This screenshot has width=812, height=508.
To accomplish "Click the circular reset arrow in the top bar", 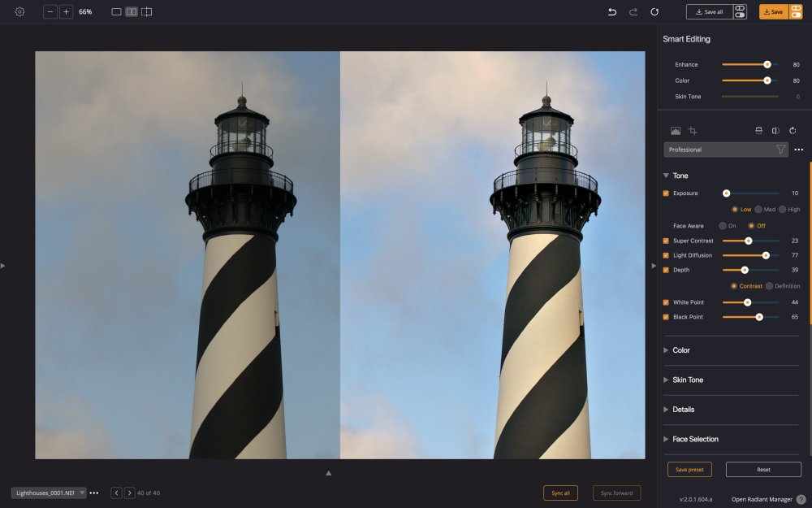I will [x=654, y=11].
